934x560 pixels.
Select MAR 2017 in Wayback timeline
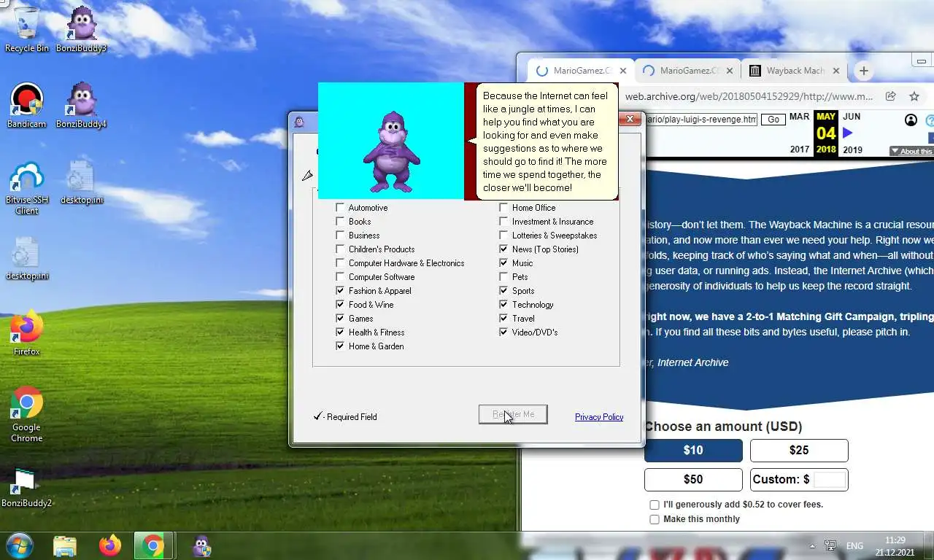pyautogui.click(x=800, y=133)
